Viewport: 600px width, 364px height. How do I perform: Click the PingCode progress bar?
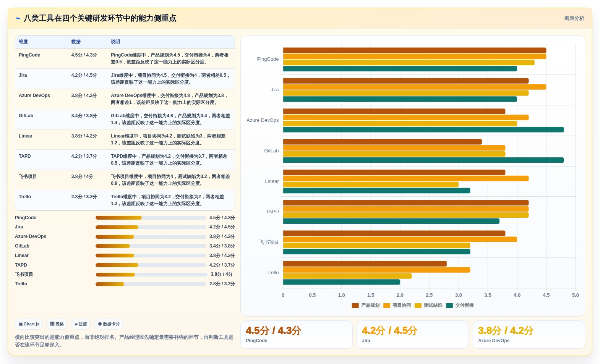151,218
